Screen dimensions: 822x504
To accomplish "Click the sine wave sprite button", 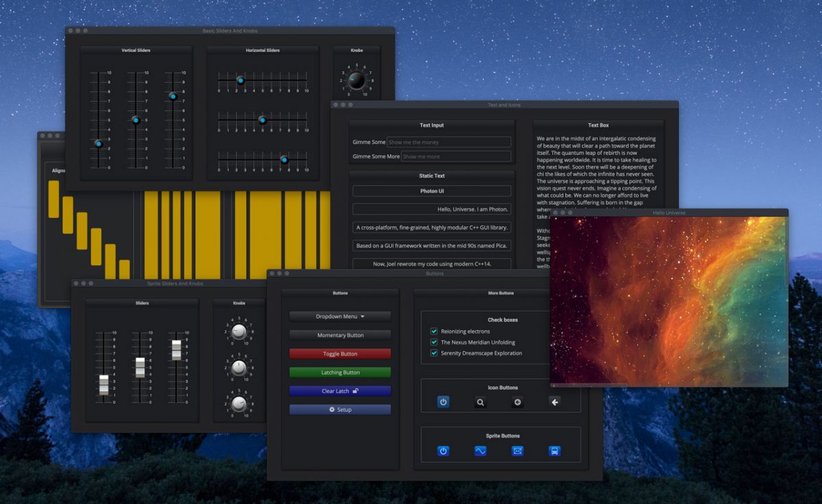I will coord(480,451).
